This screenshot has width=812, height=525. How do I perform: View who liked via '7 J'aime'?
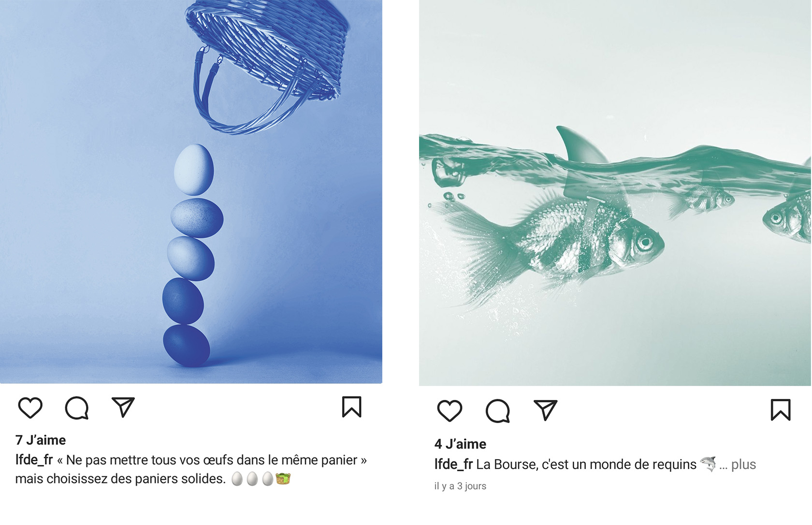click(41, 440)
